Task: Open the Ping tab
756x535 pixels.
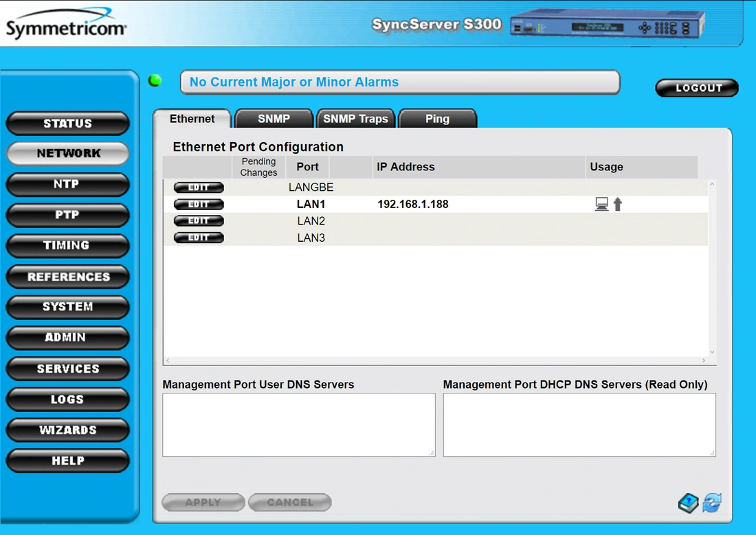Action: (437, 119)
